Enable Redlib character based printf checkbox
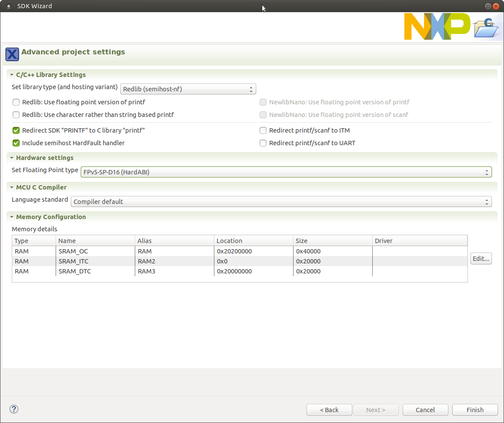Image resolution: width=504 pixels, height=423 pixels. 16,115
